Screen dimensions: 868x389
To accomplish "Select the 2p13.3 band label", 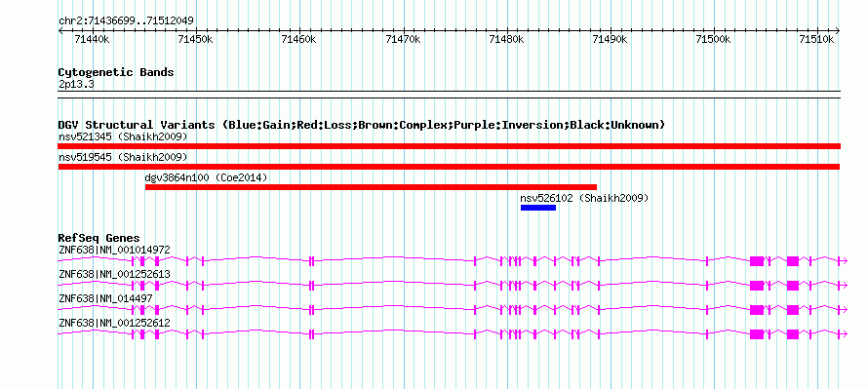I will point(75,84).
